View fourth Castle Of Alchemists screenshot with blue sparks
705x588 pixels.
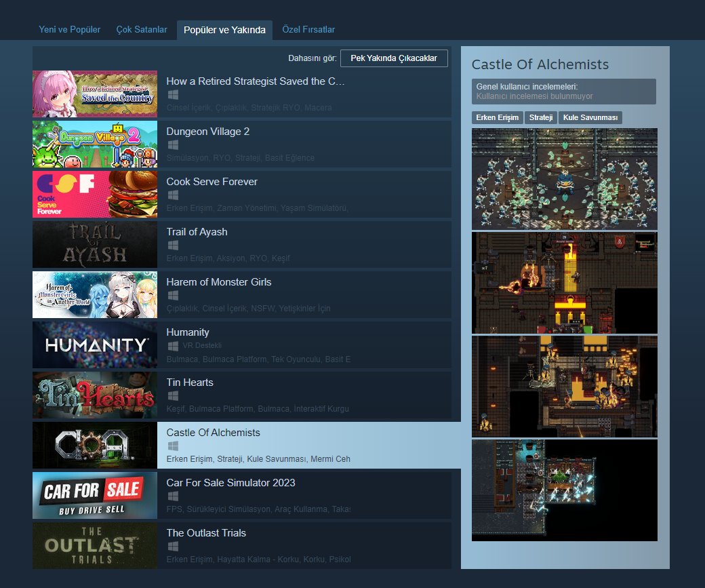coord(564,490)
